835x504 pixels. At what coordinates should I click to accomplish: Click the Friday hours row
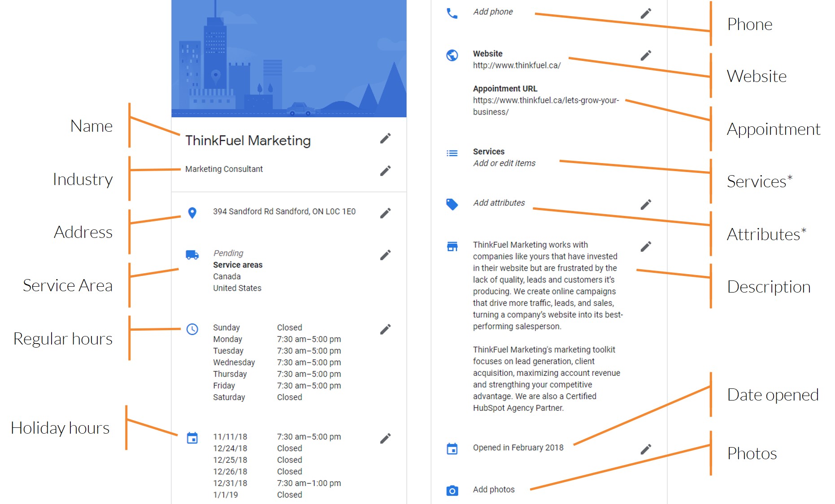tap(277, 386)
